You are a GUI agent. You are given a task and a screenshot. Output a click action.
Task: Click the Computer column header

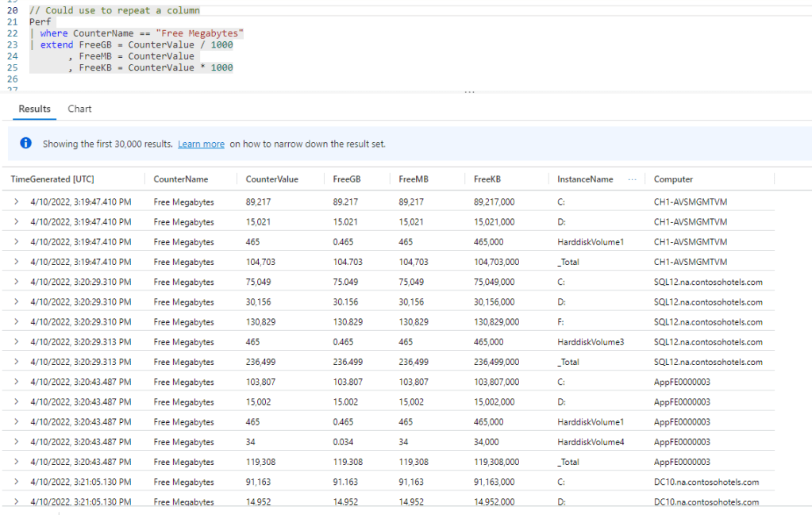click(x=673, y=179)
